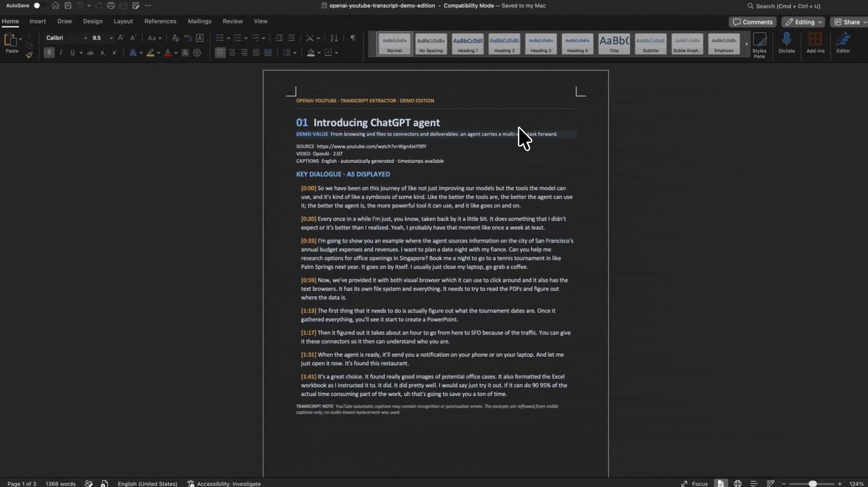Apply the Title style from gallery

(614, 44)
